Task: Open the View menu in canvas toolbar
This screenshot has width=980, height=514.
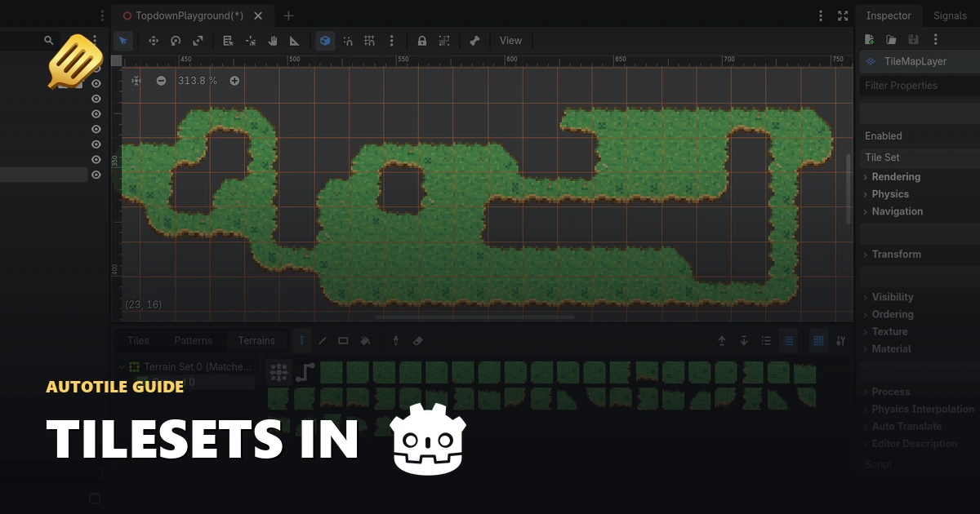Action: click(510, 41)
